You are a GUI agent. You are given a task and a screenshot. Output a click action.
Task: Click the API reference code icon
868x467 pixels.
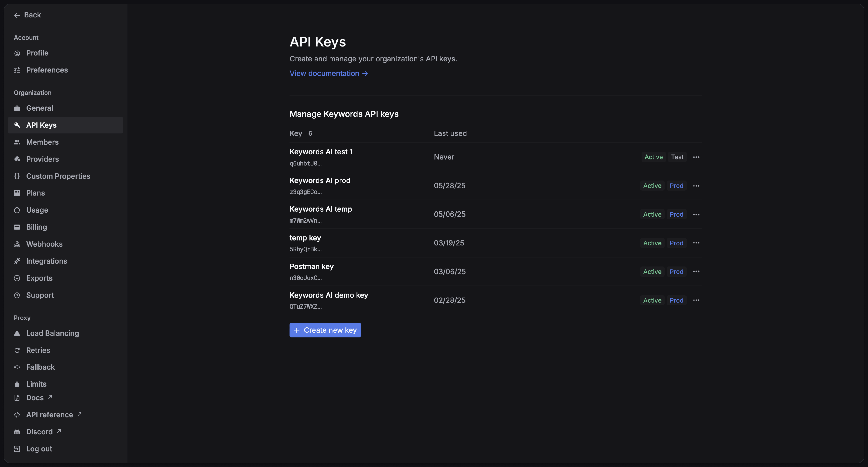click(x=17, y=415)
